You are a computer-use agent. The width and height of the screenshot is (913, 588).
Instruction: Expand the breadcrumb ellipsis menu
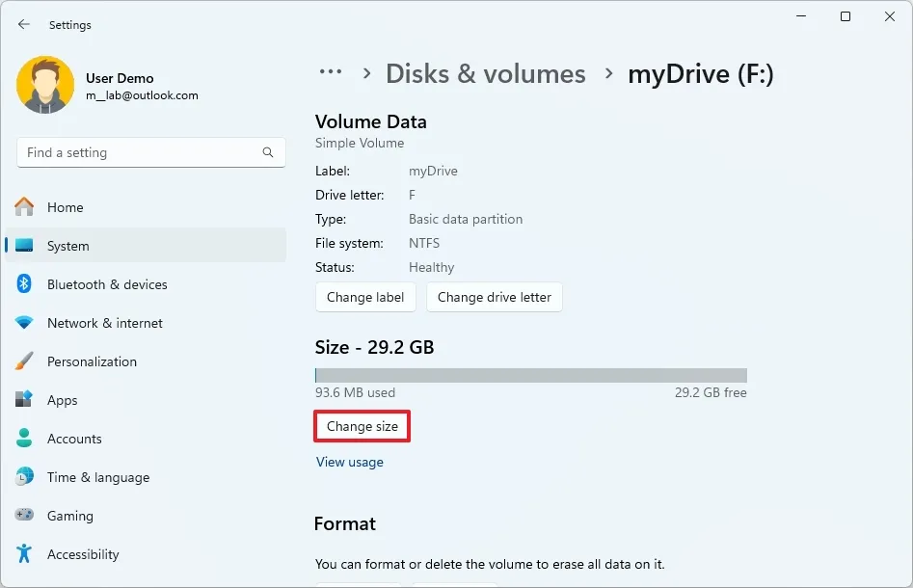tap(331, 72)
